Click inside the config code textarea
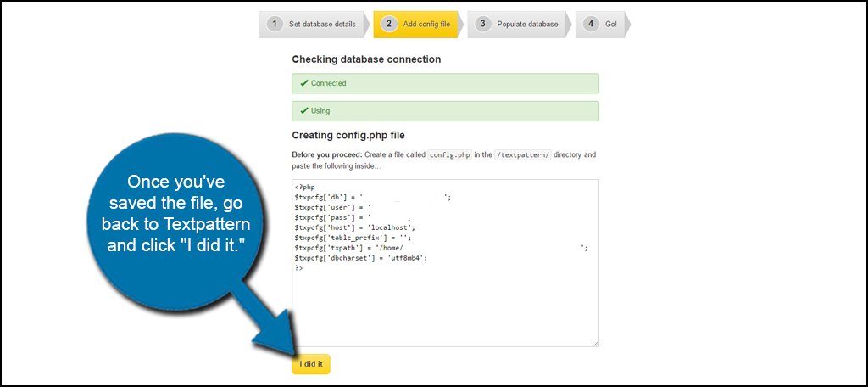The width and height of the screenshot is (868, 387). (445, 263)
